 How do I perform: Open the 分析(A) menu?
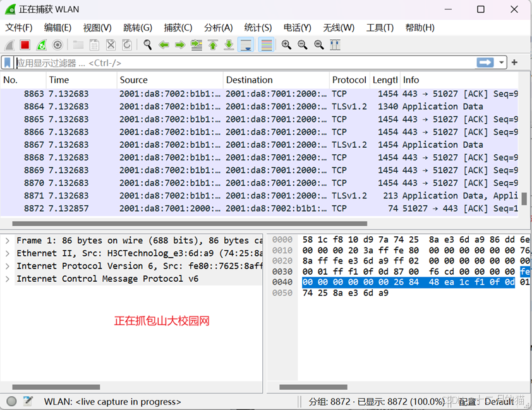(218, 28)
